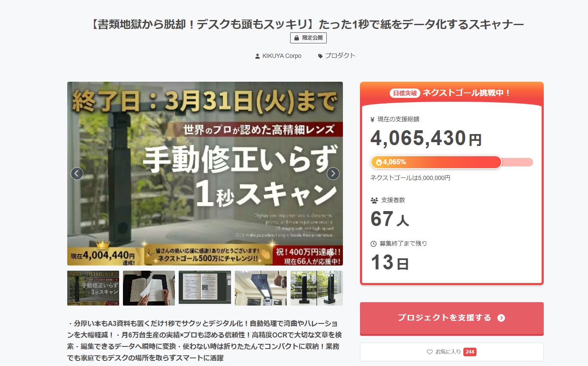Advance to the next carousel image
Viewport: 588px width, 366px height.
pos(333,174)
